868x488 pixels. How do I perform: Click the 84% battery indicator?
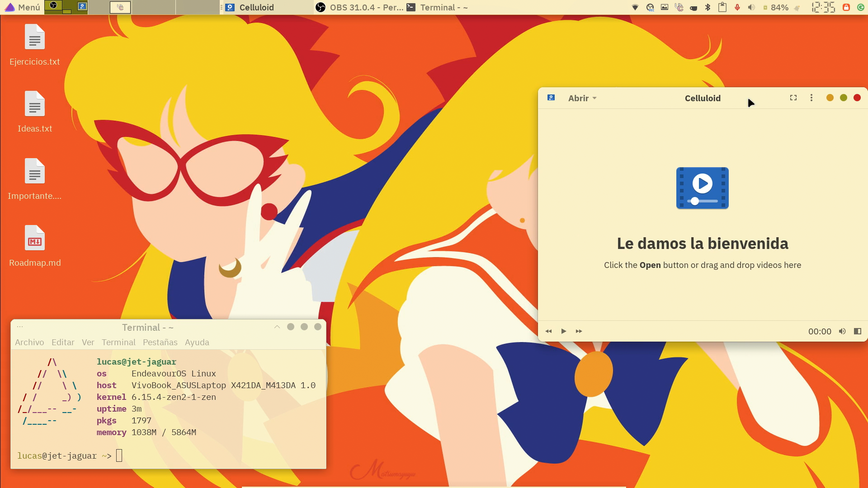coord(776,7)
